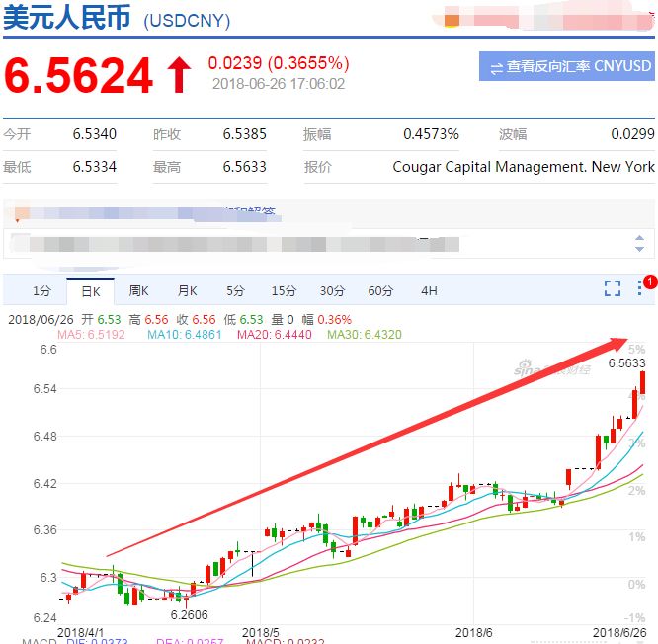The width and height of the screenshot is (658, 644).
Task: Click the fullscreen chart icon
Action: pyautogui.click(x=613, y=288)
